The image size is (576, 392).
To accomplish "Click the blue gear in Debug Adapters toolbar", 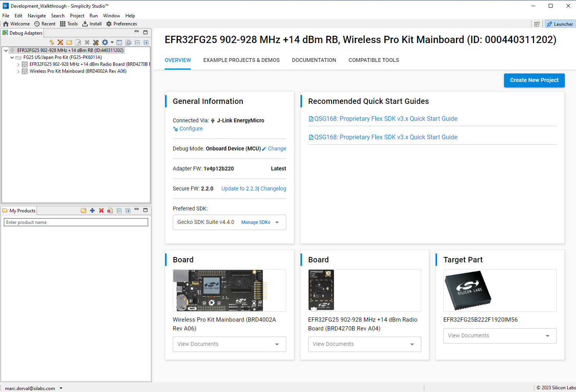I will coord(105,42).
